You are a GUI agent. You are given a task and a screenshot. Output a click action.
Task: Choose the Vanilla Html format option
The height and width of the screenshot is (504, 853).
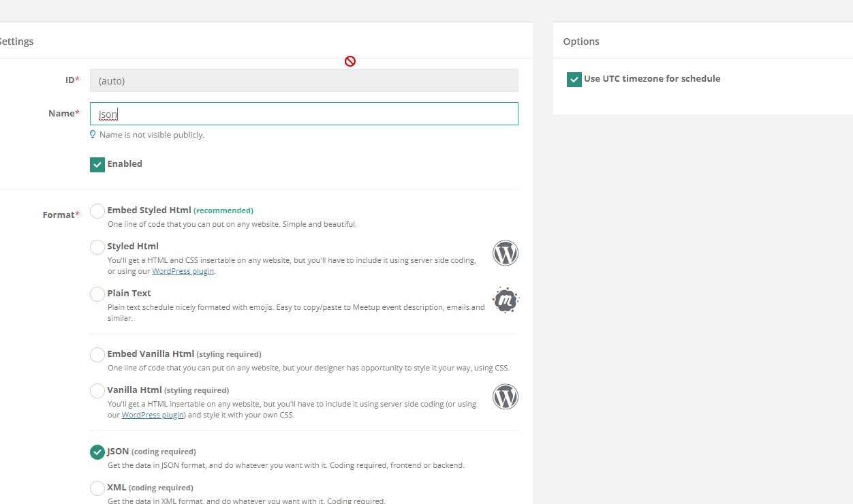pyautogui.click(x=97, y=390)
